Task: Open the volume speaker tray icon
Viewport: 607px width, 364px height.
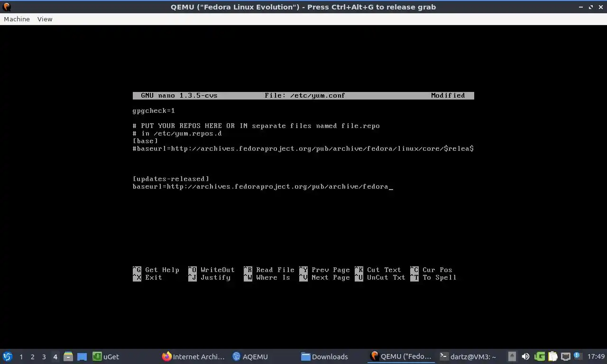Action: (x=525, y=356)
